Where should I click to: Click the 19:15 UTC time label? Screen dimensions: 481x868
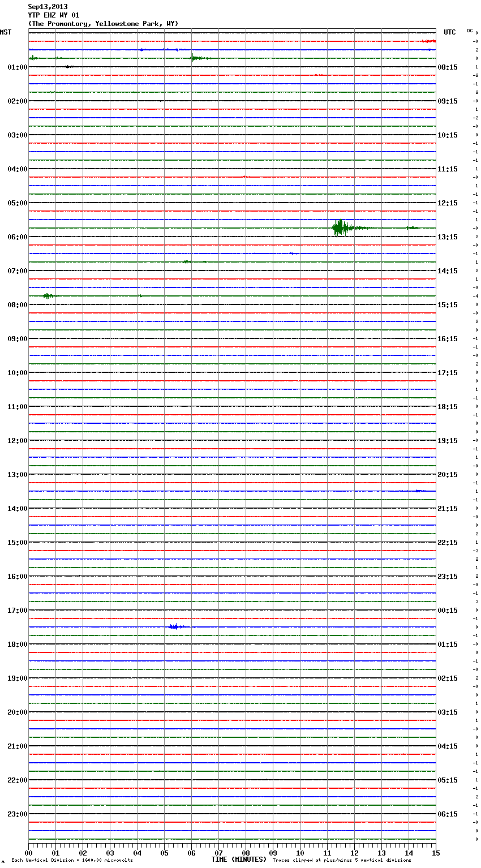448,441
